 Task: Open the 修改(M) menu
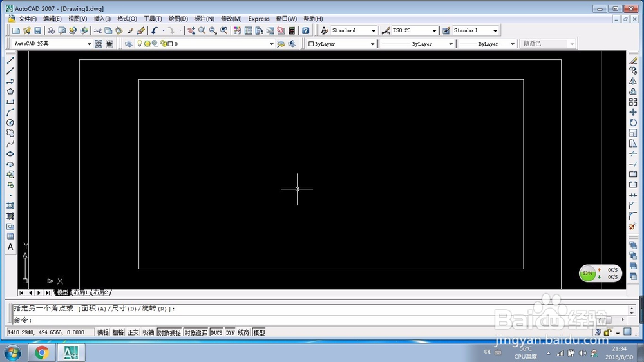point(231,19)
